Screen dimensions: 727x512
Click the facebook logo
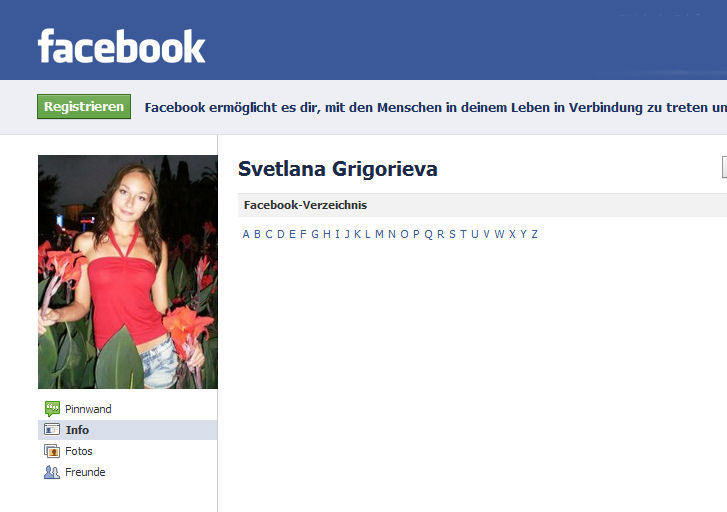pos(121,46)
